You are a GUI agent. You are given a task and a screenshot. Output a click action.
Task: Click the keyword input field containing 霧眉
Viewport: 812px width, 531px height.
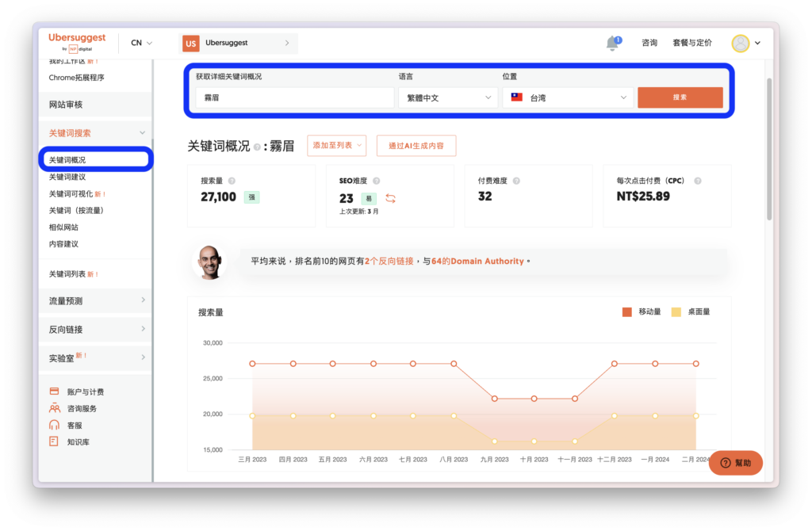295,97
